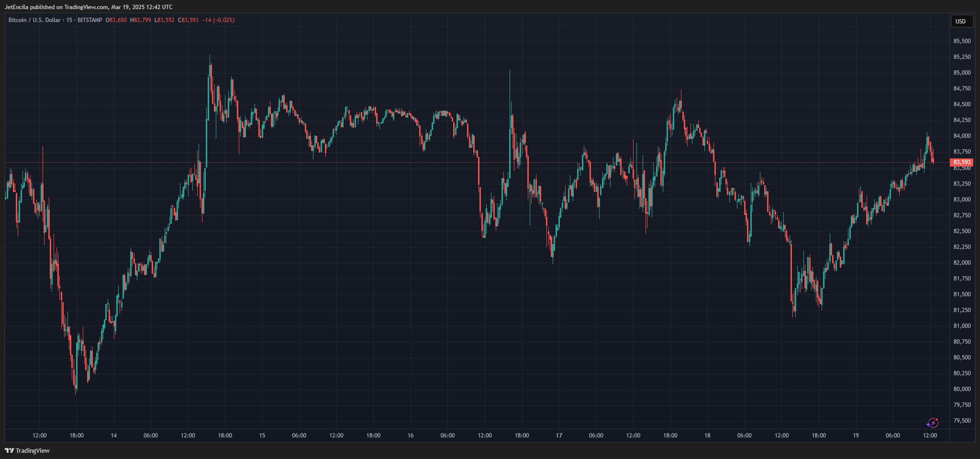Image resolution: width=980 pixels, height=459 pixels.
Task: Click the 80,000 price axis label
Action: coord(962,389)
